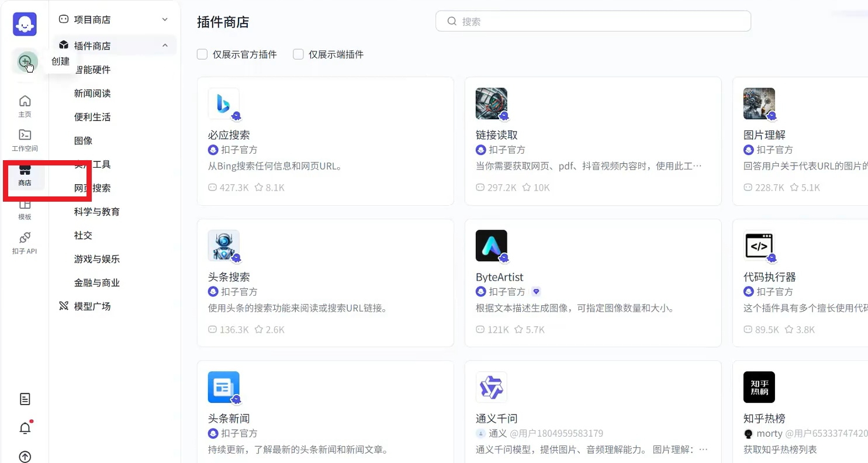Image resolution: width=868 pixels, height=463 pixels.
Task: Click the 代码执行器 code icon
Action: click(x=759, y=246)
